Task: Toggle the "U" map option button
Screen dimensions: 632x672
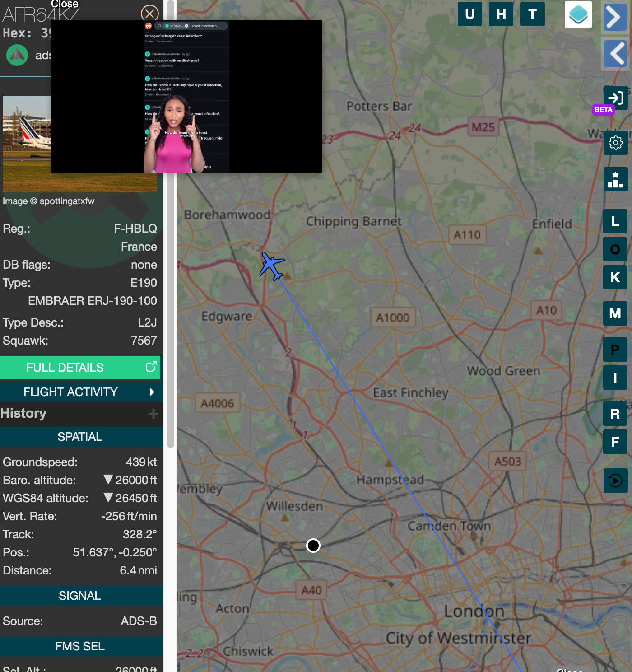Action: (469, 14)
